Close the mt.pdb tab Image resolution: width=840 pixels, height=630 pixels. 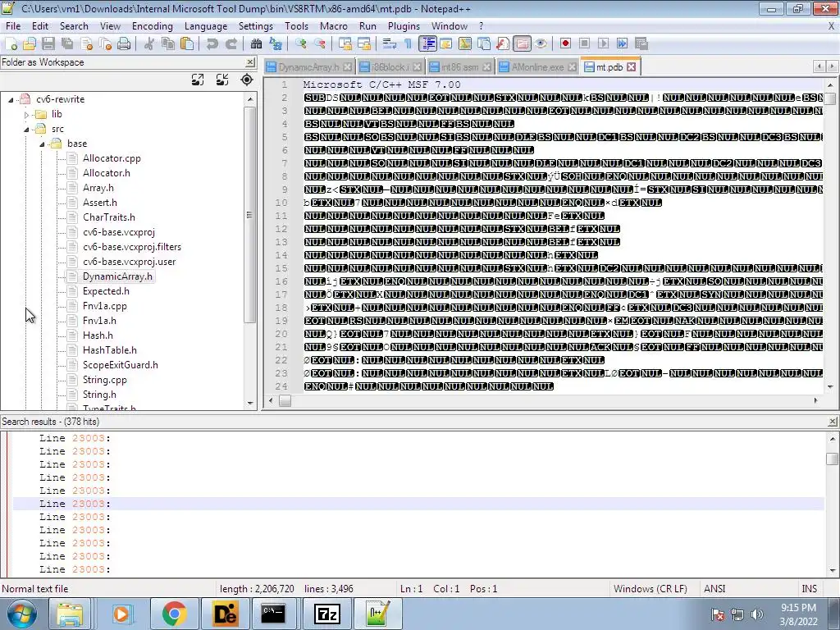coord(631,67)
